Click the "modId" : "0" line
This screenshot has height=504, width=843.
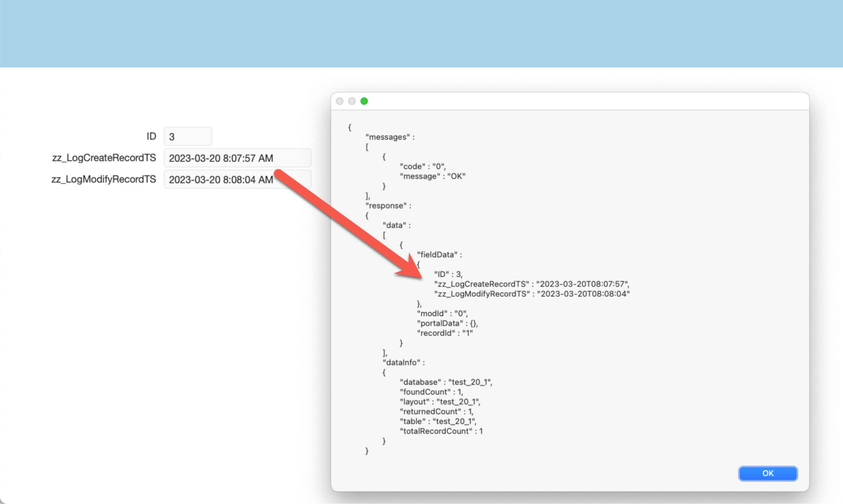tap(442, 314)
